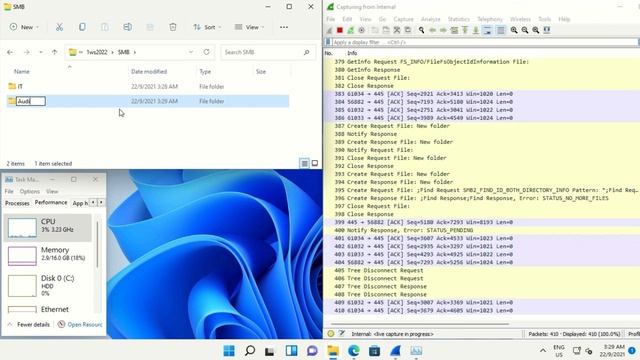Select the CPU performance graph entry
The image size is (640, 360).
tap(48, 228)
